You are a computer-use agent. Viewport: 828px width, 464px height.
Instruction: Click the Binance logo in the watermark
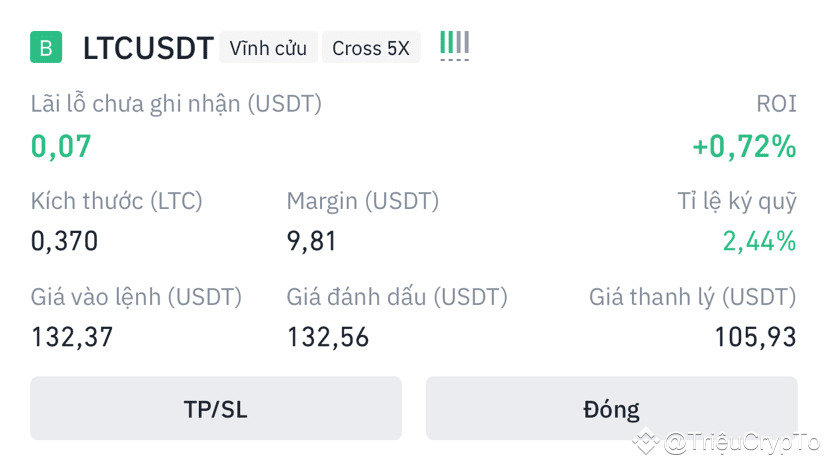point(645,440)
